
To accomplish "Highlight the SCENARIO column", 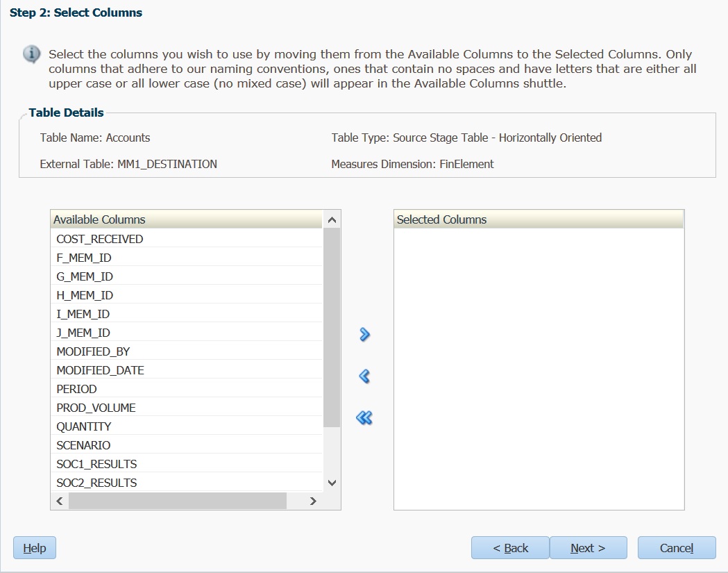I will click(83, 445).
